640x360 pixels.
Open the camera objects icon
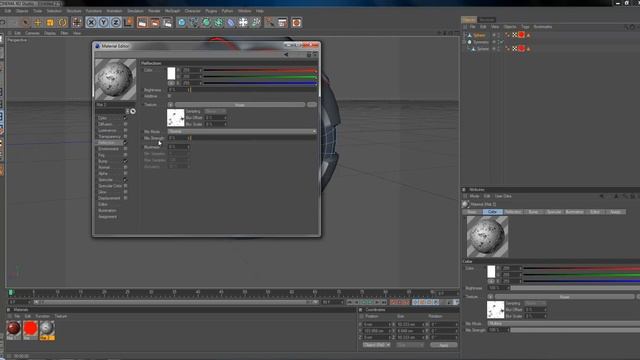coord(256,22)
